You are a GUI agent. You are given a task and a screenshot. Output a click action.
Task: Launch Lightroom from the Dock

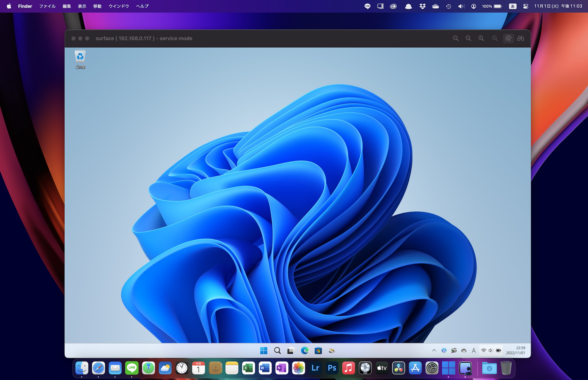point(315,368)
